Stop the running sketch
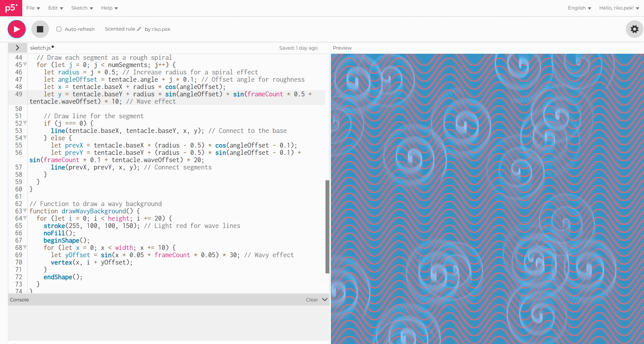This screenshot has height=344, width=644. coord(40,29)
